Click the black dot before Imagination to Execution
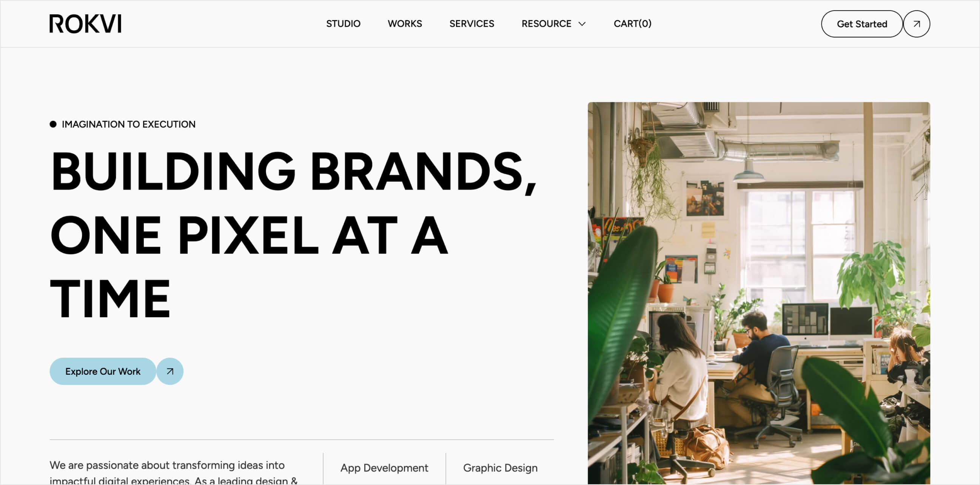Image resolution: width=980 pixels, height=485 pixels. [53, 124]
